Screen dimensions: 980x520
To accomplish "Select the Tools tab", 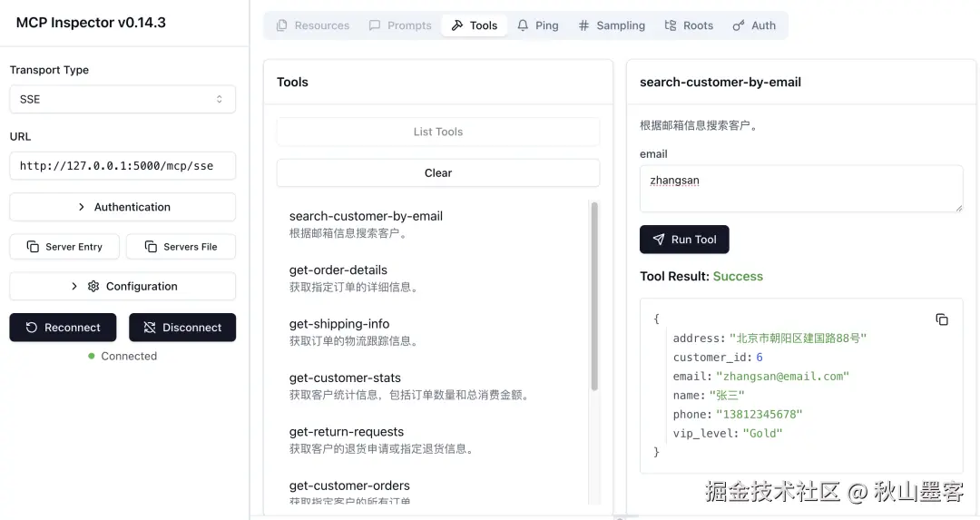I will [475, 25].
